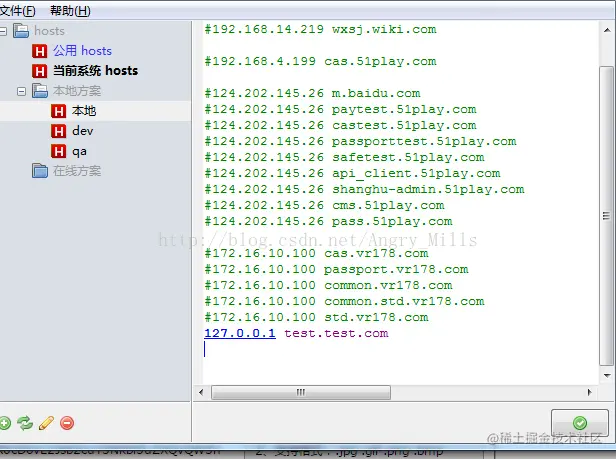This screenshot has height=459, width=616.
Task: Click the safetest.51play.com line
Action: 345,157
